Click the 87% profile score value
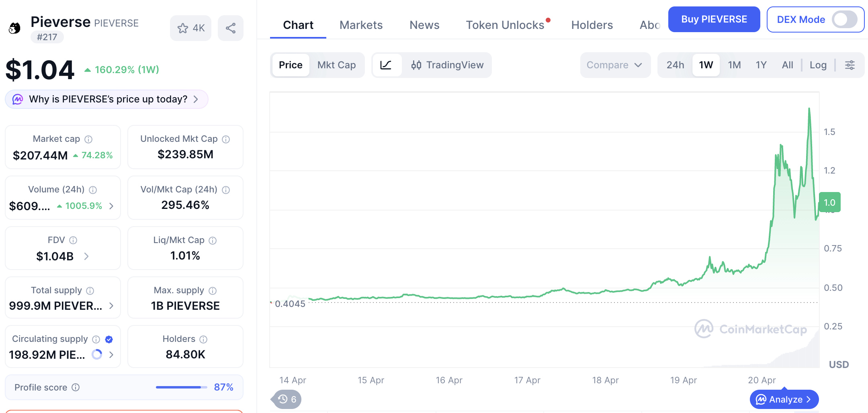 [x=223, y=387]
